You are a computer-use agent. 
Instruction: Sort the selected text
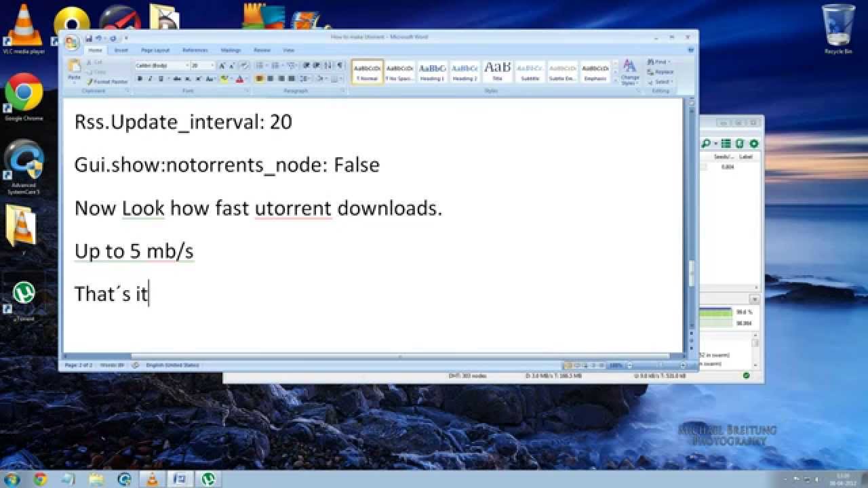point(327,66)
